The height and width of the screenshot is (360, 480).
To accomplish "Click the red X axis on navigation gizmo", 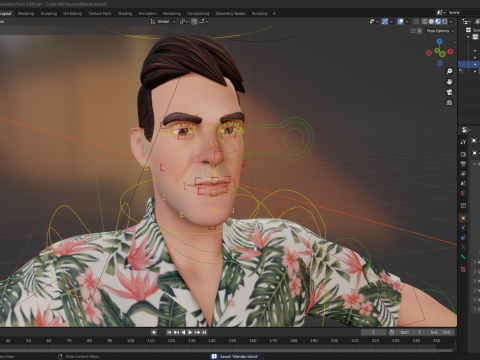I will [x=451, y=52].
